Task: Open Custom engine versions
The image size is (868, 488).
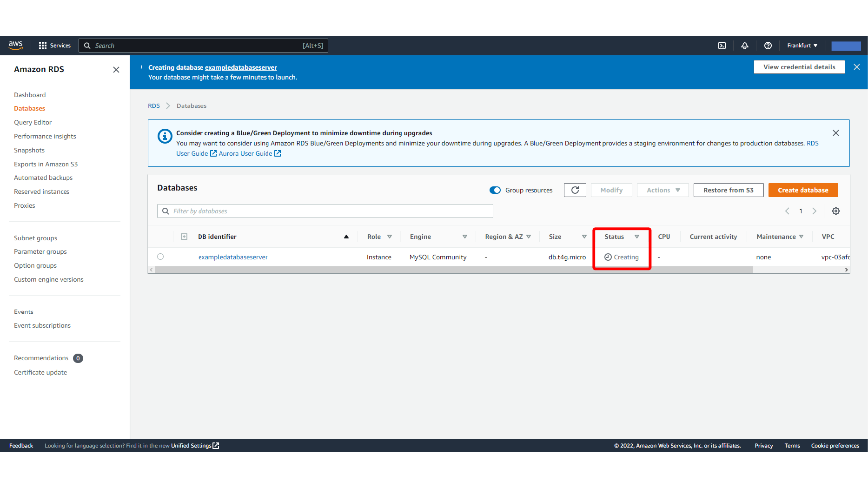Action: click(49, 279)
